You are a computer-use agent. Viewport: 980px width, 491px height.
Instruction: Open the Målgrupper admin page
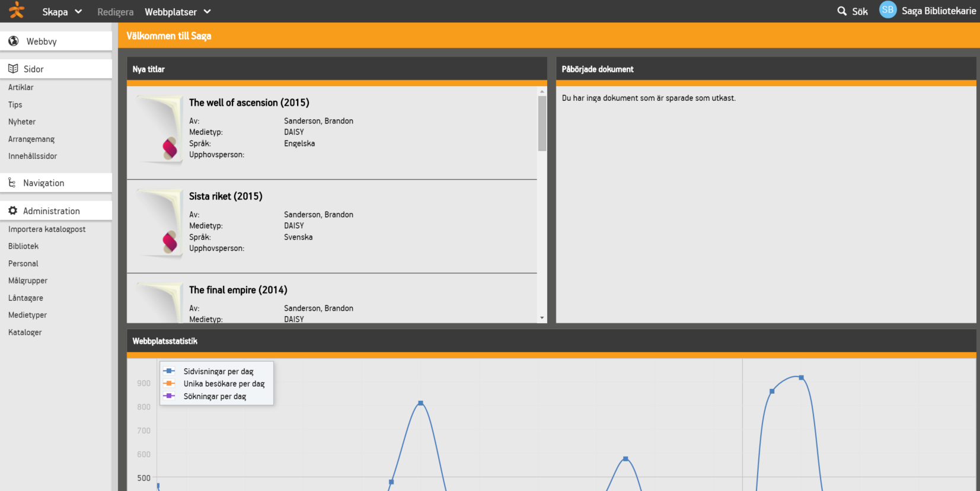[28, 280]
